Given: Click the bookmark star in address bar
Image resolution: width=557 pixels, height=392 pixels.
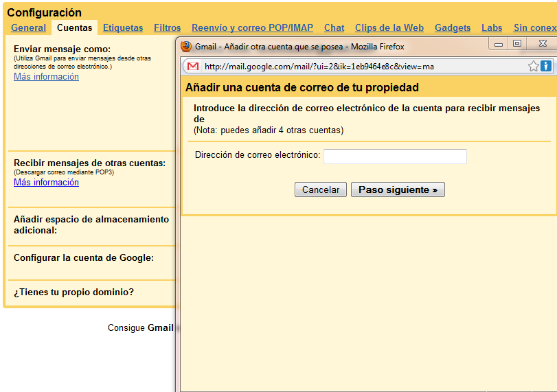Looking at the screenshot, I should 533,67.
